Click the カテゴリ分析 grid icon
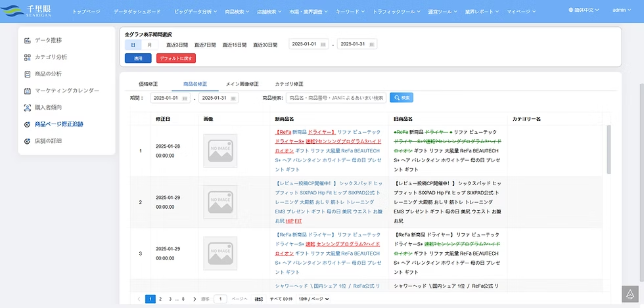 pos(28,57)
